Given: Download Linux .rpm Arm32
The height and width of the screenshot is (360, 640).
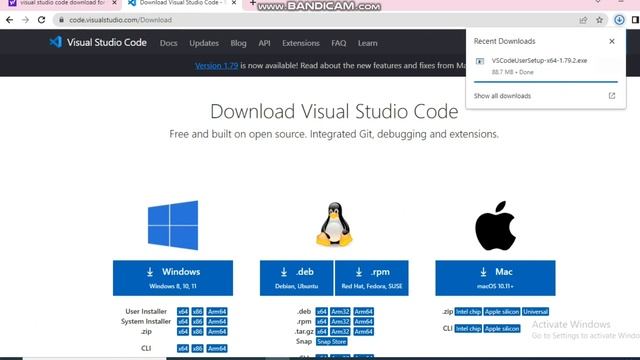Looking at the screenshot, I should [x=340, y=322].
